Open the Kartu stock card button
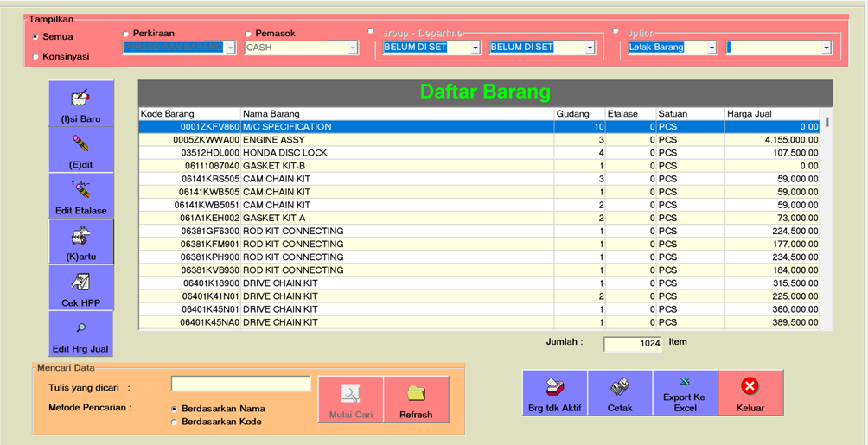The width and height of the screenshot is (868, 445). pos(80,242)
